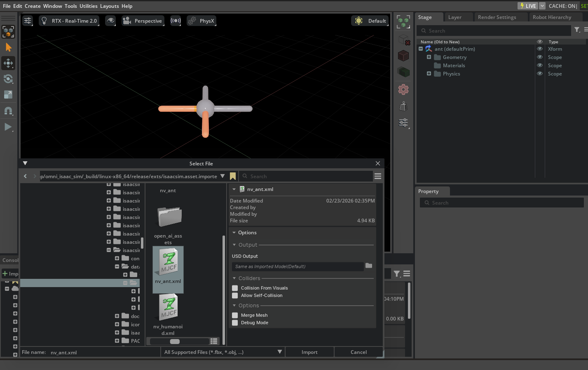
Task: Click the bookmark icon in file dialog
Action: coord(233,176)
